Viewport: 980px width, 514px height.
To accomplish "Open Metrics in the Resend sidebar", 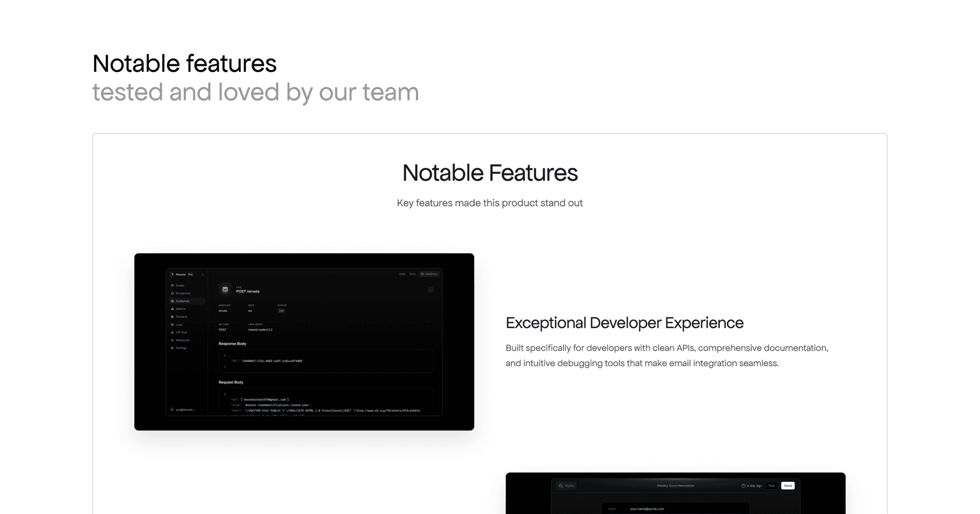I will pyautogui.click(x=181, y=309).
